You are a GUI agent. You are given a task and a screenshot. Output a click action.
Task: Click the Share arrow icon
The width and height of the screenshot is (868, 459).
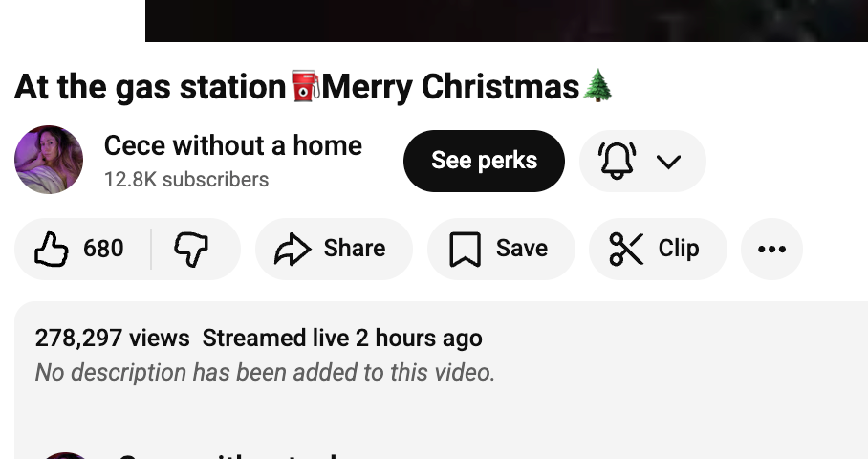(x=293, y=250)
